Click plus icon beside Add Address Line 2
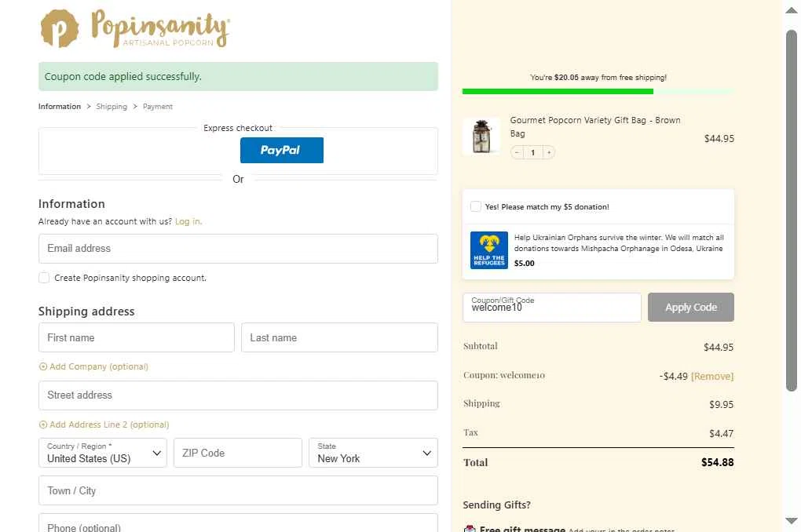Image resolution: width=801 pixels, height=532 pixels. point(43,425)
